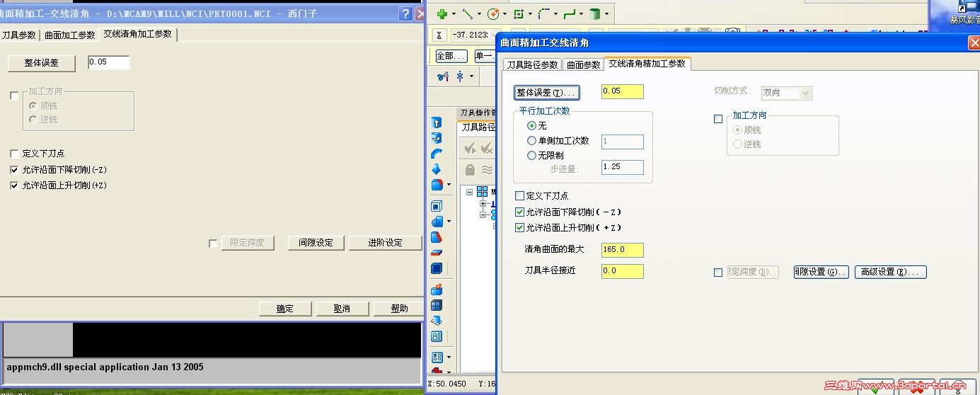Viewport: 980px width, 395px height.
Task: Click the blue person axis icon in toolbar
Action: pos(461,76)
